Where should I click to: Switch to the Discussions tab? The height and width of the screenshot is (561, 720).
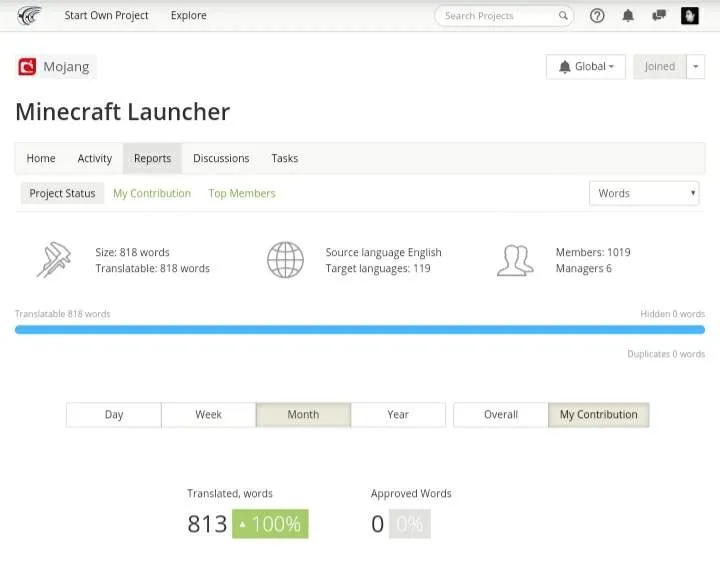click(x=221, y=158)
